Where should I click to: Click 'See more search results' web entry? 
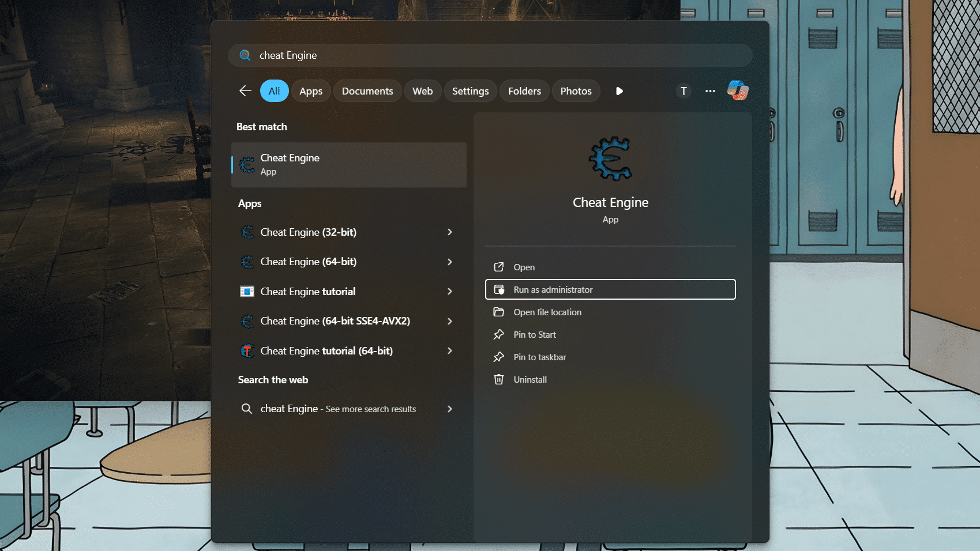[x=349, y=409]
